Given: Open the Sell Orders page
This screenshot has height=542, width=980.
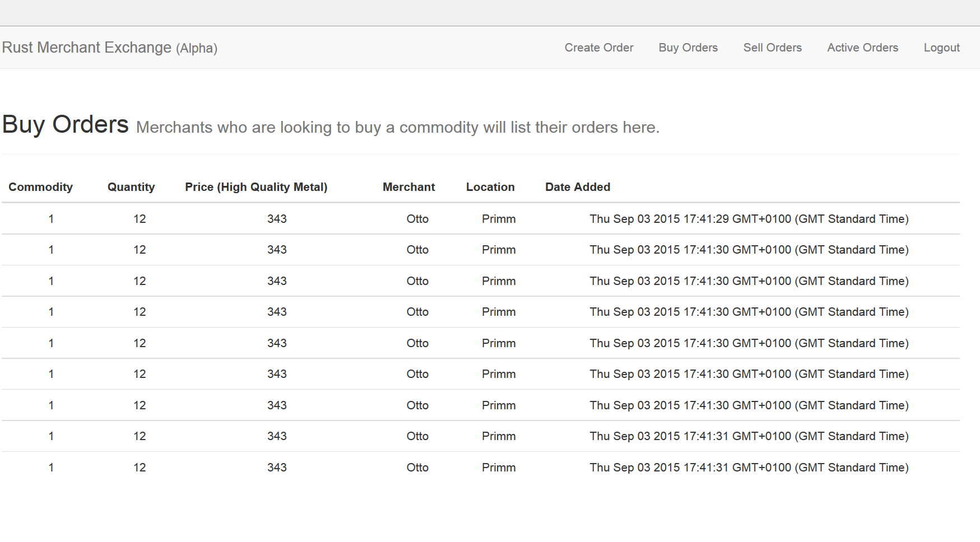Looking at the screenshot, I should point(772,48).
